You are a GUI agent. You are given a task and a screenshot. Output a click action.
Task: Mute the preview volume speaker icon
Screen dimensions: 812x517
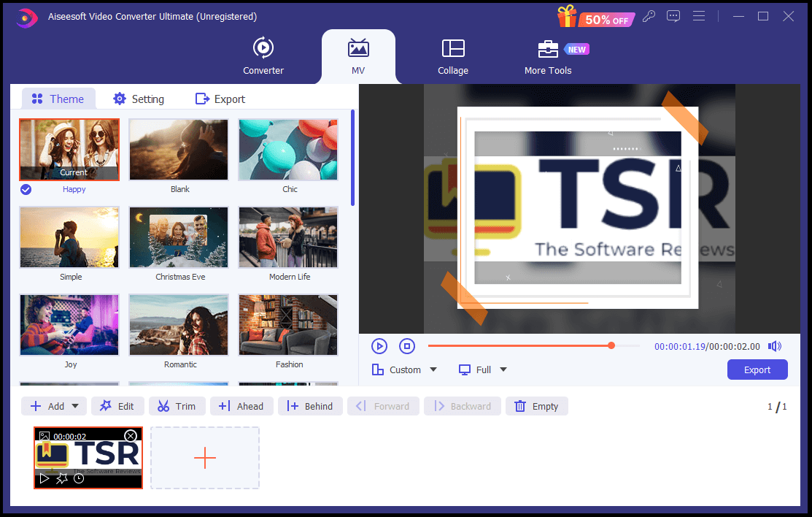click(x=775, y=346)
